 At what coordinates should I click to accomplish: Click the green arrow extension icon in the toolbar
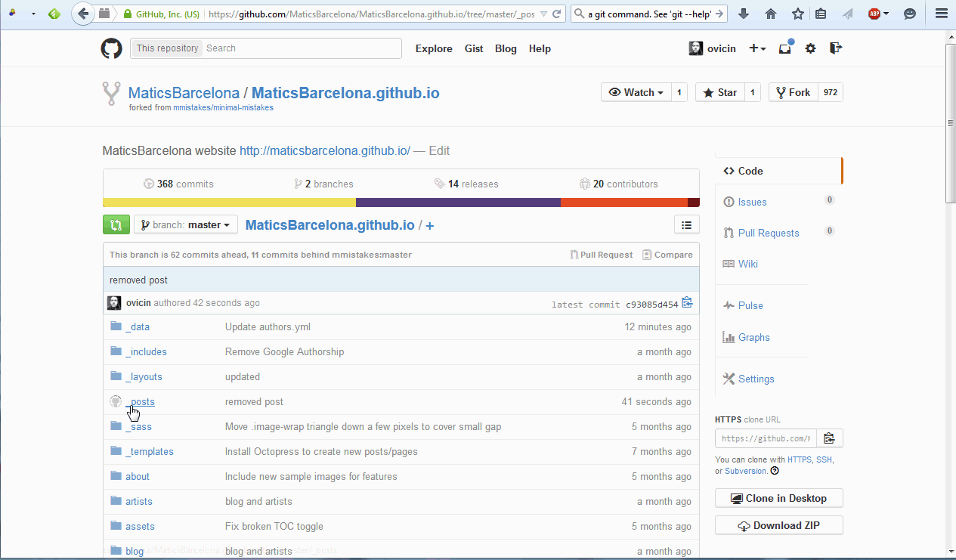(x=54, y=14)
